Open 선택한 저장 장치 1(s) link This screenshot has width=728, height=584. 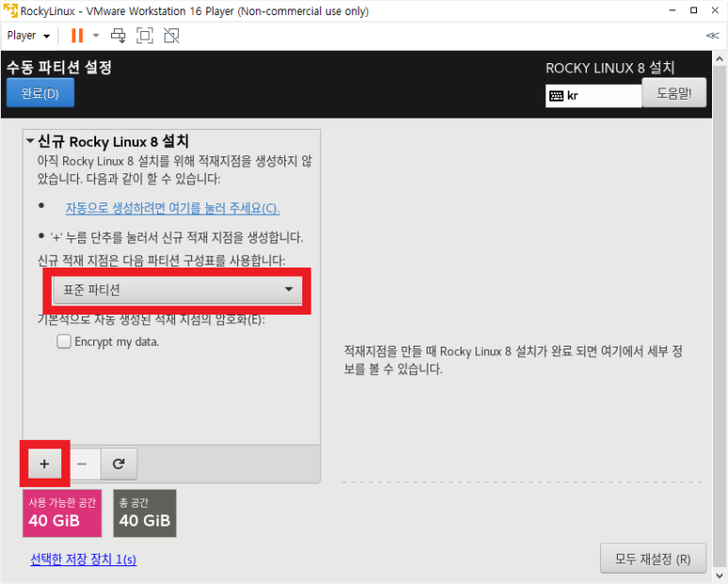(x=84, y=560)
